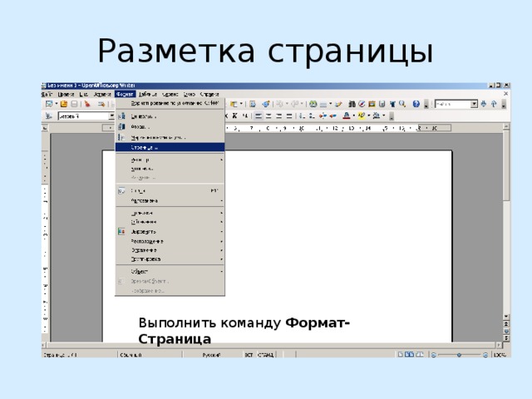Open the dropdown arrow next to New document

pyautogui.click(x=57, y=104)
